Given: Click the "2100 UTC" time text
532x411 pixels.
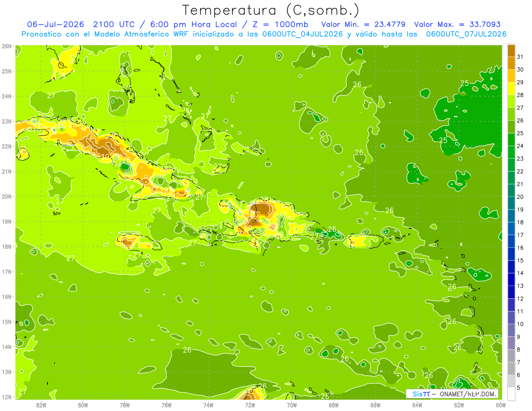Looking at the screenshot, I should (113, 24).
